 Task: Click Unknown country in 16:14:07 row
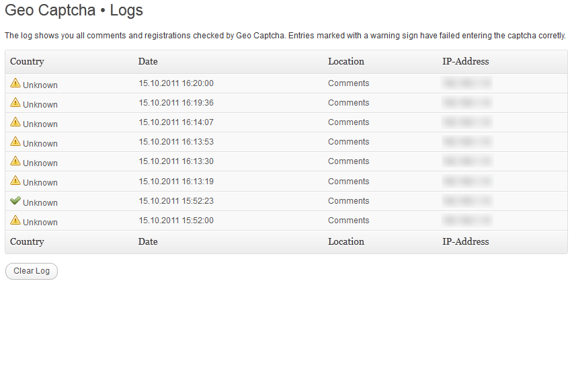[x=40, y=124]
